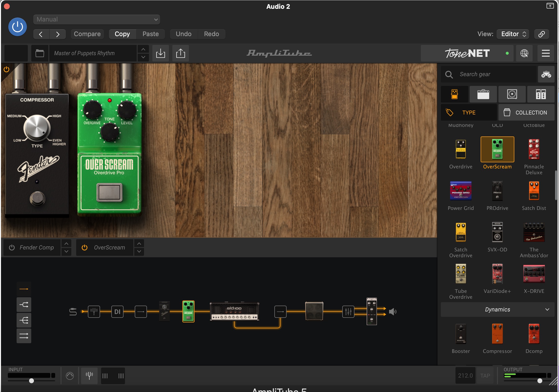Go to next setting arrow
This screenshot has height=392, width=559.
[x=58, y=34]
